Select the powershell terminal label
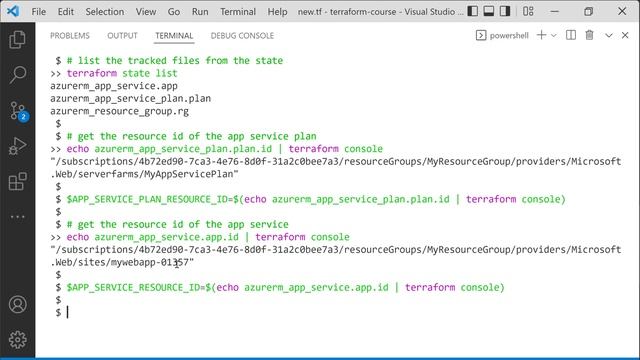The image size is (640, 360). tap(502, 36)
